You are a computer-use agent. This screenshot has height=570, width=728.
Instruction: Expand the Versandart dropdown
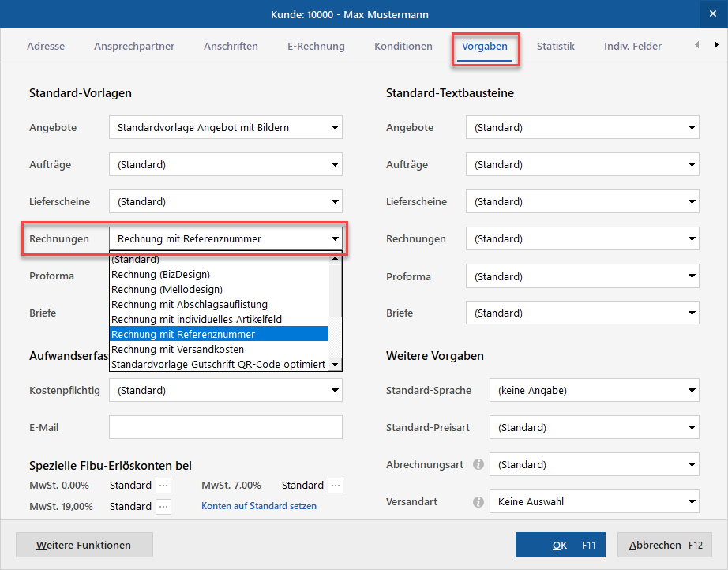[692, 502]
